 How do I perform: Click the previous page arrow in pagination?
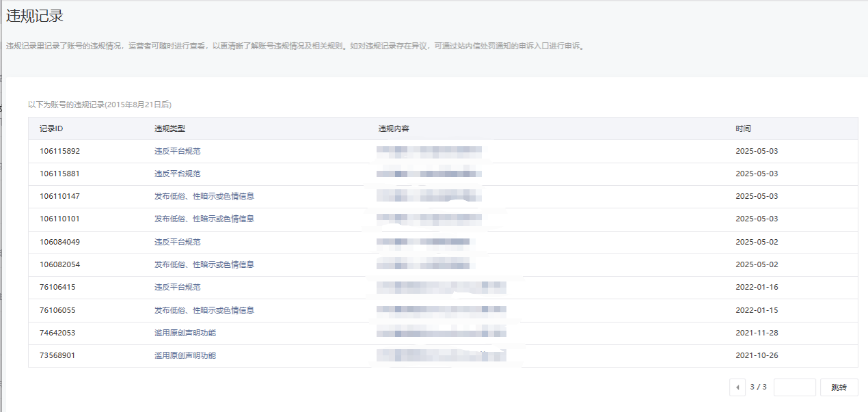737,387
